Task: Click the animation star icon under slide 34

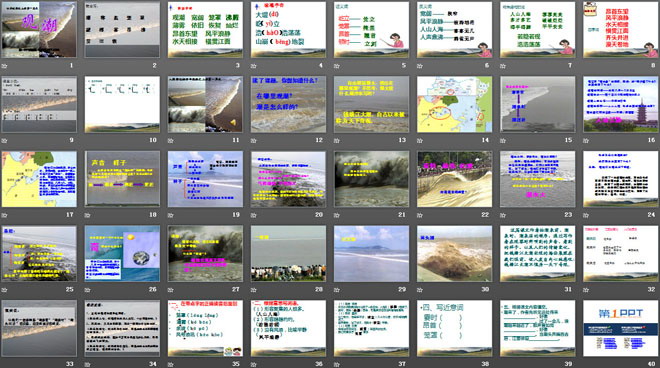Action: pyautogui.click(x=88, y=365)
